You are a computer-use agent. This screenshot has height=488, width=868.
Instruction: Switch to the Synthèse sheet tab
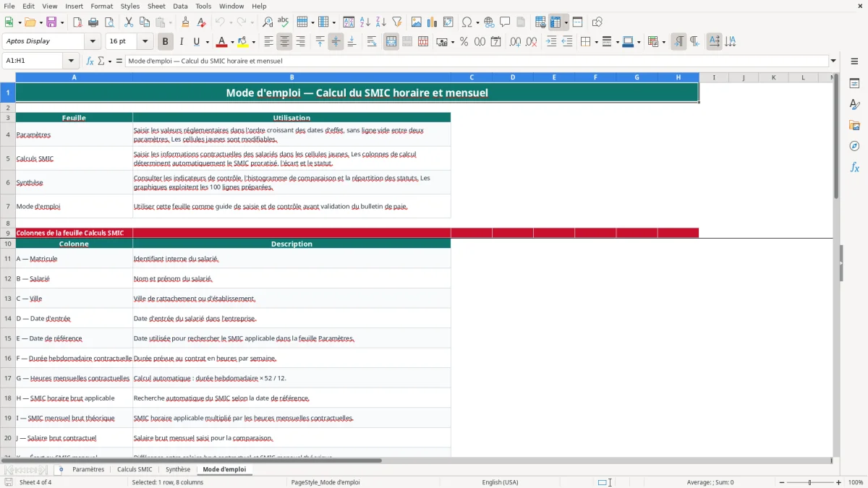coord(178,469)
